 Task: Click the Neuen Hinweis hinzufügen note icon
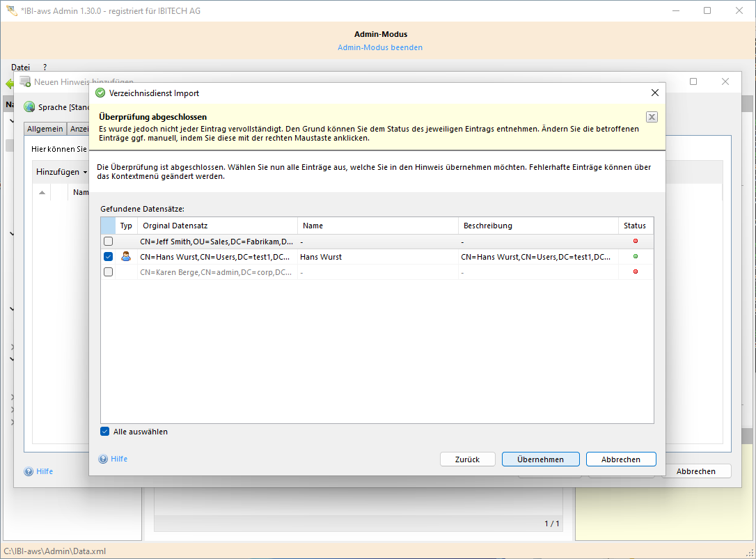tap(24, 81)
